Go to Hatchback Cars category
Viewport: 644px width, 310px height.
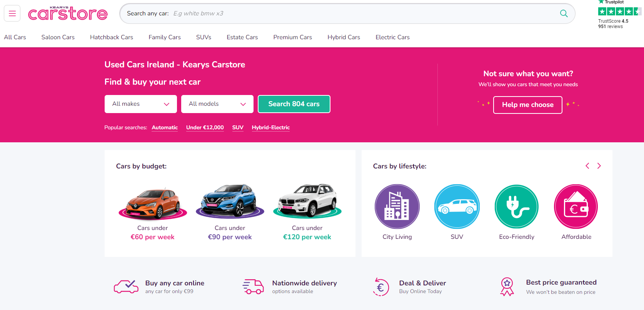(112, 37)
